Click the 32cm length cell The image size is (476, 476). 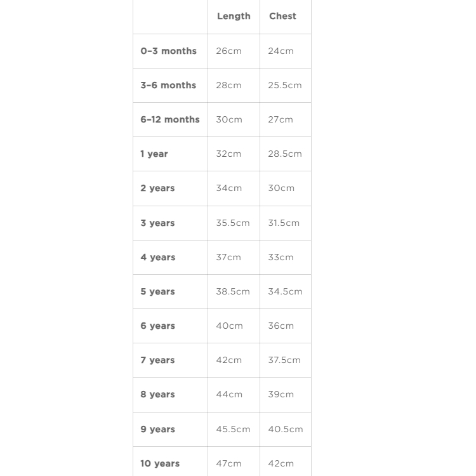(228, 154)
